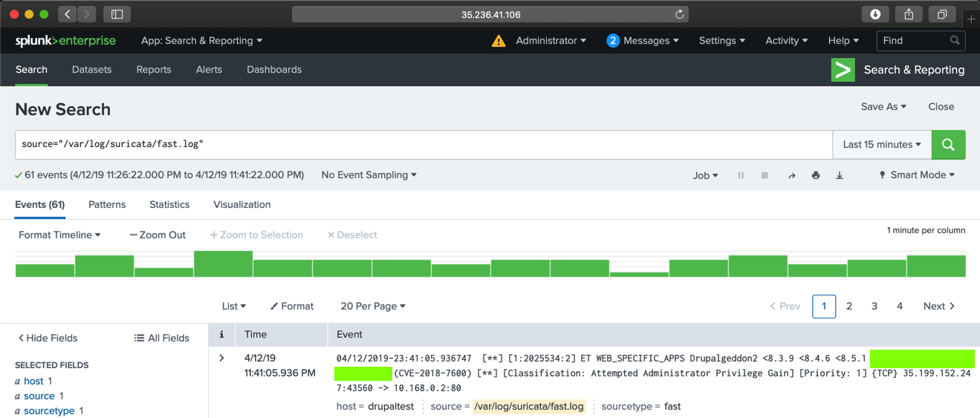Open the All Fields dialog
Viewport: 980px width, 418px height.
(x=161, y=338)
